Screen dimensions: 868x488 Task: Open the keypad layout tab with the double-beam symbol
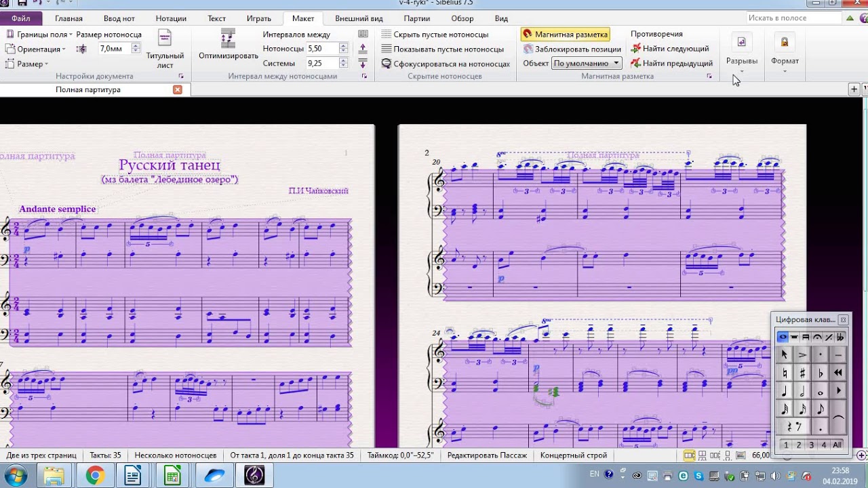(x=806, y=337)
